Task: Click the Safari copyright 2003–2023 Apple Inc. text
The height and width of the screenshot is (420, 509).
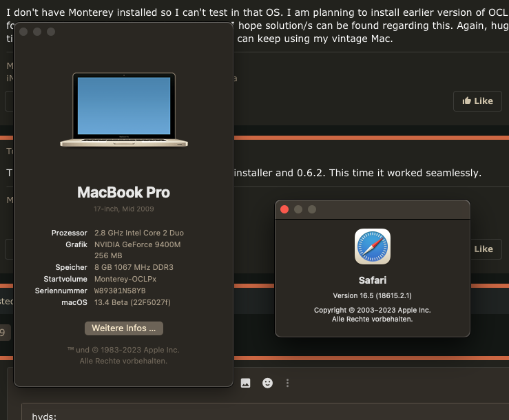Action: tap(373, 310)
